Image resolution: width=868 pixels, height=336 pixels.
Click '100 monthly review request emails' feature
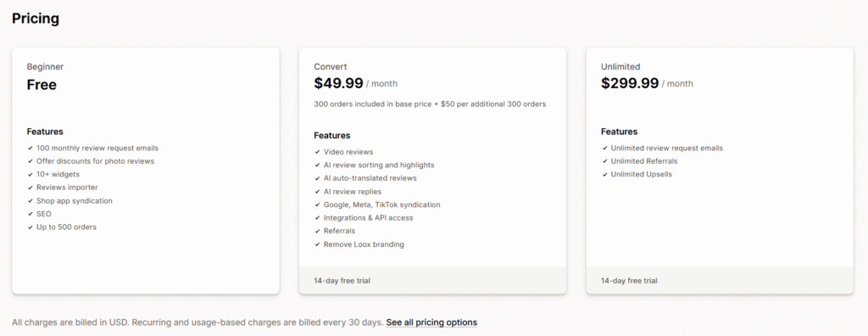(97, 148)
